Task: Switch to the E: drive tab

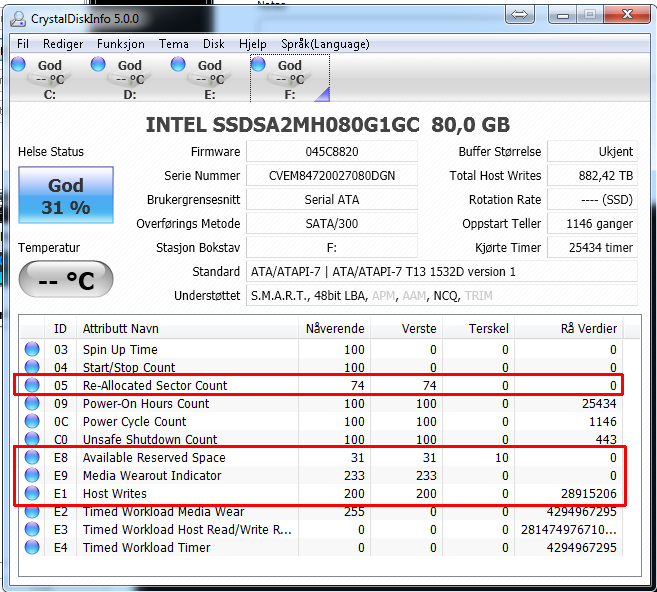Action: point(210,79)
